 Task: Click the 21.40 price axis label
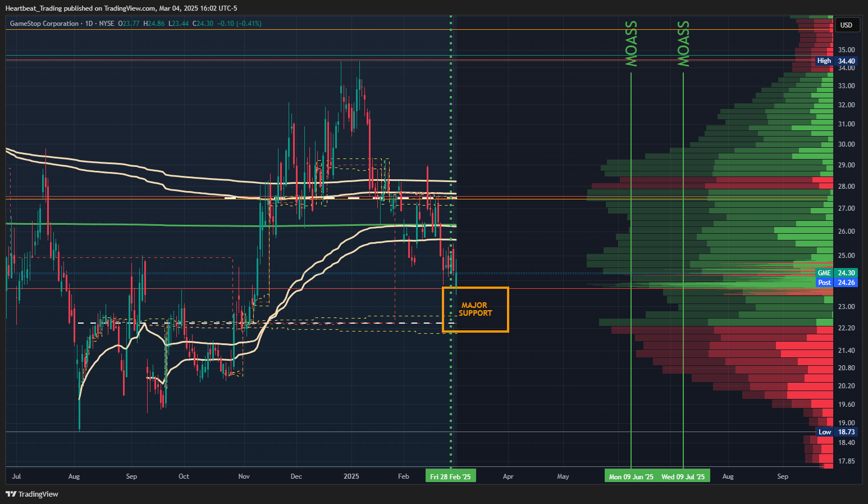click(846, 351)
